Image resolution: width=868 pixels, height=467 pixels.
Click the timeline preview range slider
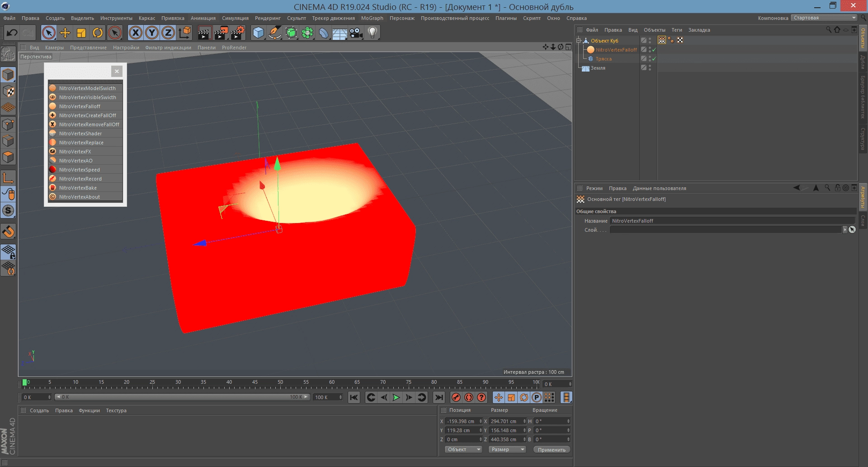point(182,397)
